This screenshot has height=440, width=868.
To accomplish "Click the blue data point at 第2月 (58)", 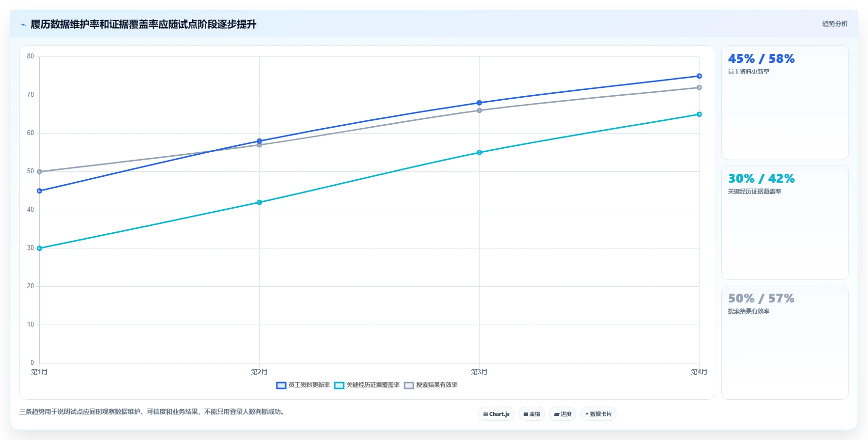I will (x=259, y=141).
